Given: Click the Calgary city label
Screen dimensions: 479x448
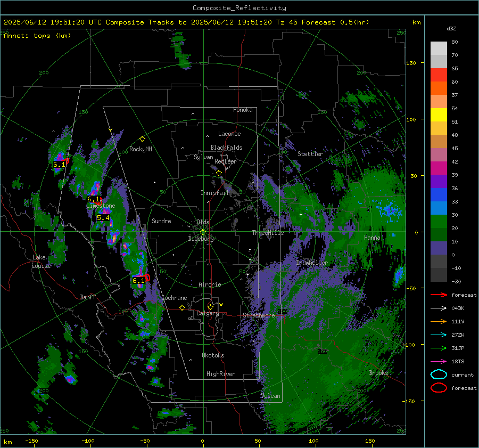Looking at the screenshot, I should [x=208, y=313].
